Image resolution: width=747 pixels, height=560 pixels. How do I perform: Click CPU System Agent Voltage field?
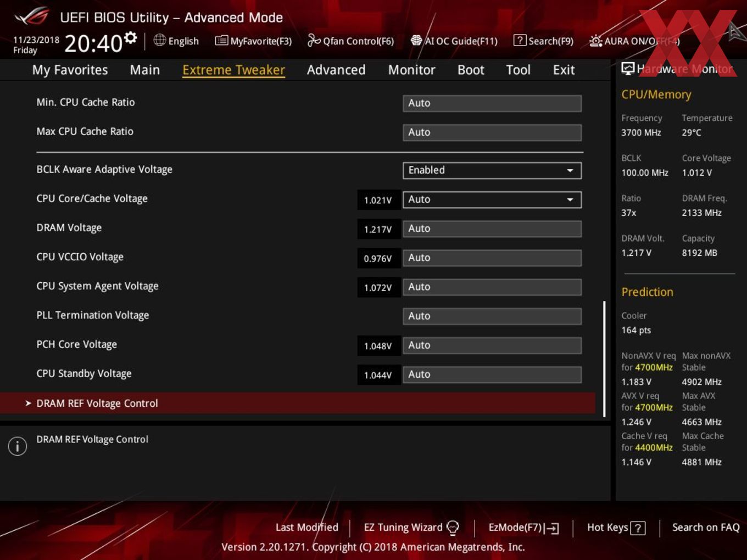(x=492, y=287)
